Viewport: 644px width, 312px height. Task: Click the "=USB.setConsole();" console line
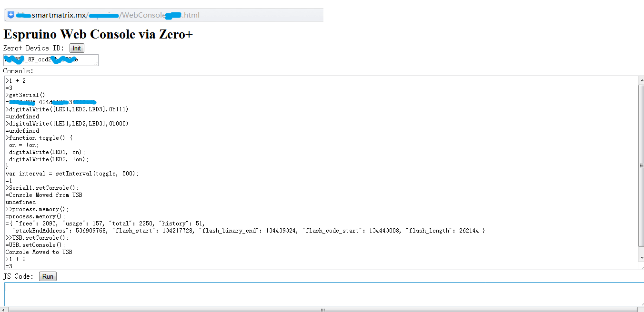coord(36,245)
